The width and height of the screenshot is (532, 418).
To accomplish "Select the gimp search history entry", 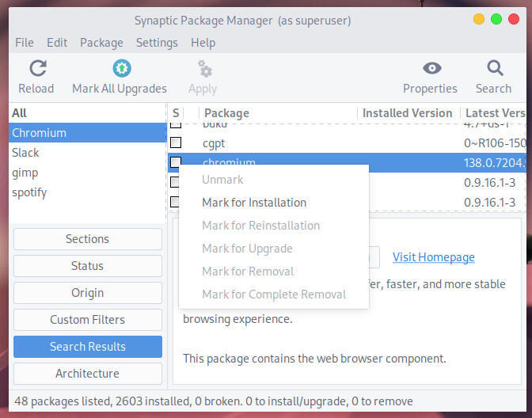I will (x=25, y=173).
